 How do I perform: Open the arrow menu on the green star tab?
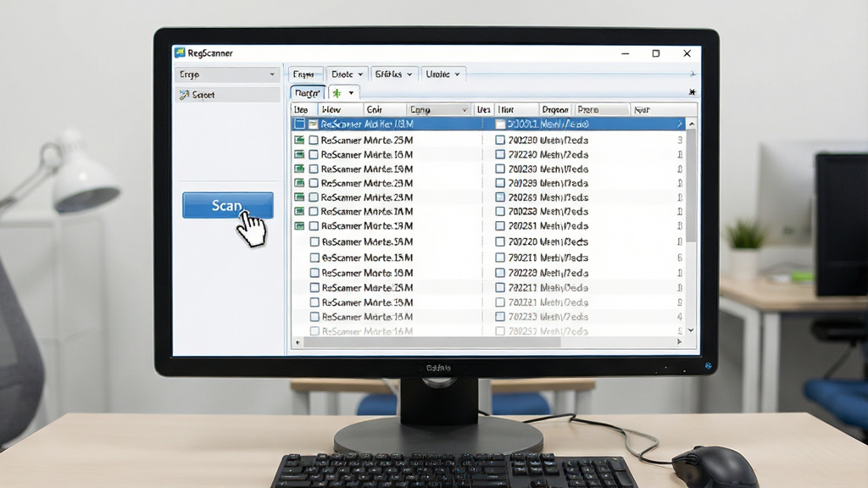(x=351, y=93)
